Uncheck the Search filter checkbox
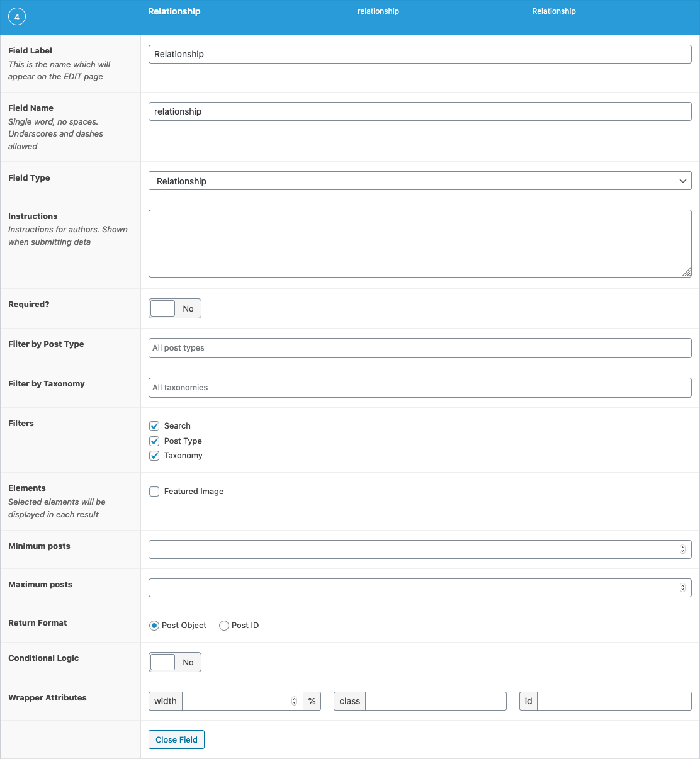This screenshot has height=759, width=700. tap(154, 426)
